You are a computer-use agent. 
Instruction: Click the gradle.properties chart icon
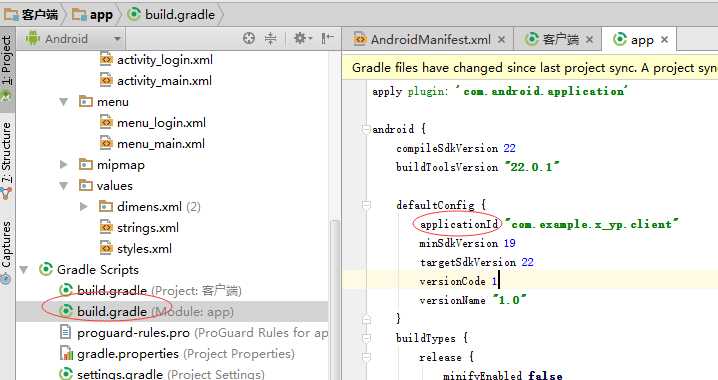66,353
